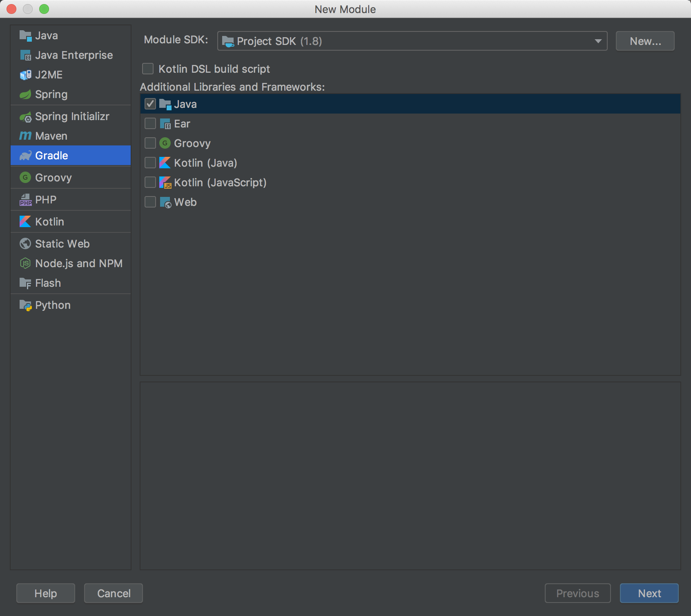Image resolution: width=691 pixels, height=616 pixels.
Task: Choose Flash in the module list
Action: click(48, 283)
